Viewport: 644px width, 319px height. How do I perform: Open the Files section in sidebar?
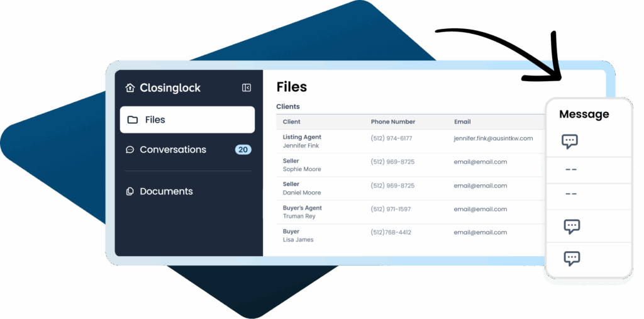pyautogui.click(x=187, y=120)
